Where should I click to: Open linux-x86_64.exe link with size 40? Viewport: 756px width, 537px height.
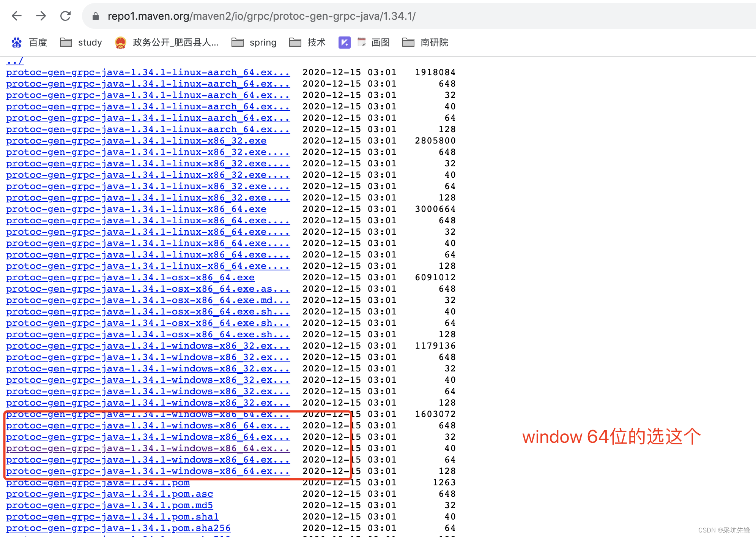point(148,243)
